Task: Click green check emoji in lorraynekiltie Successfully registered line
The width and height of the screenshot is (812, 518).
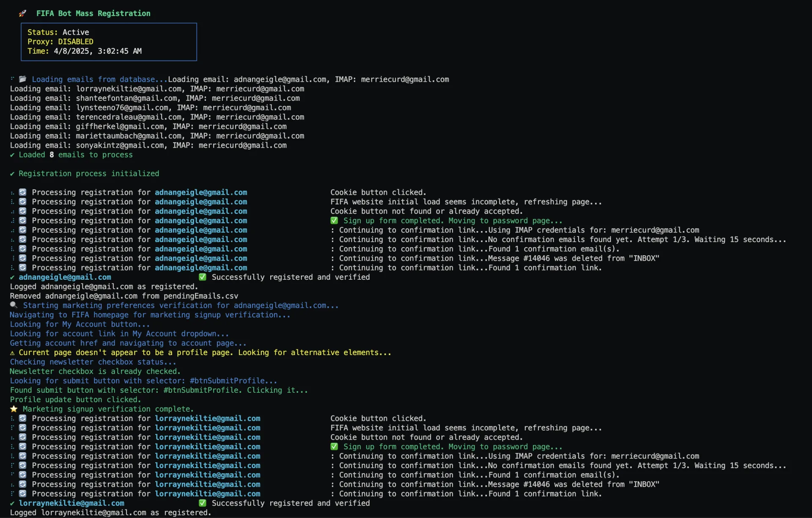Action: (203, 503)
